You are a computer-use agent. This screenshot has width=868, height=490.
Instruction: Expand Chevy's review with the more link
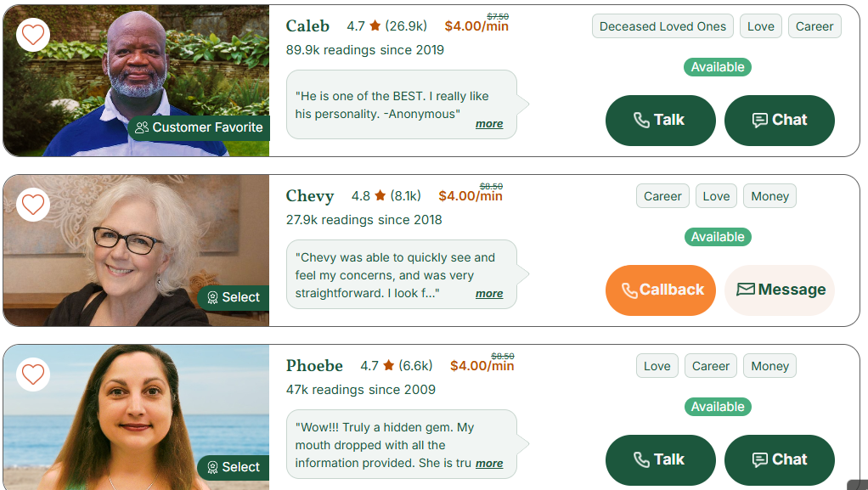(489, 294)
